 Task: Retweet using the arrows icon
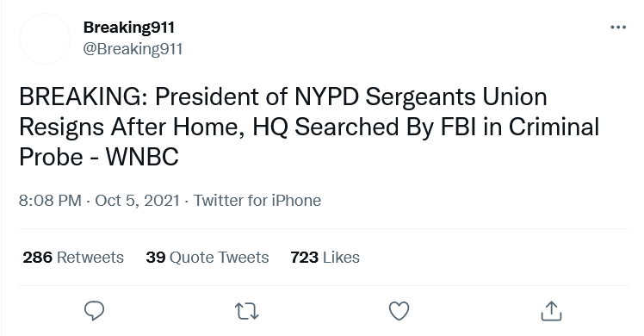(x=247, y=311)
